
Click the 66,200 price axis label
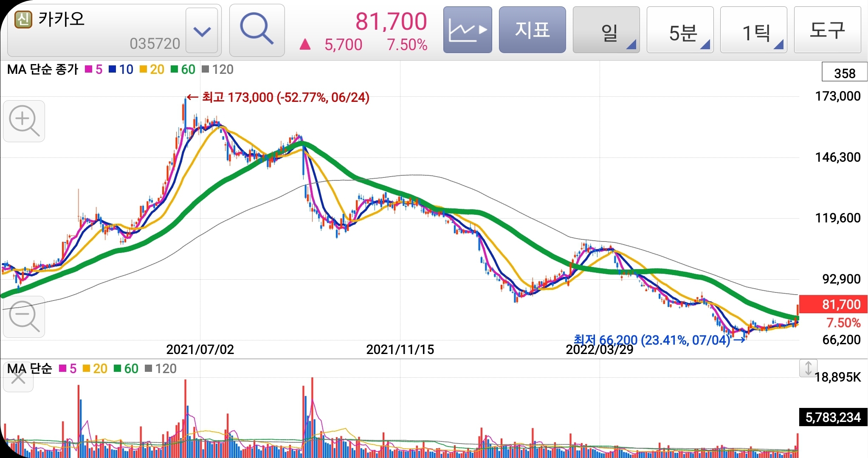coord(841,340)
